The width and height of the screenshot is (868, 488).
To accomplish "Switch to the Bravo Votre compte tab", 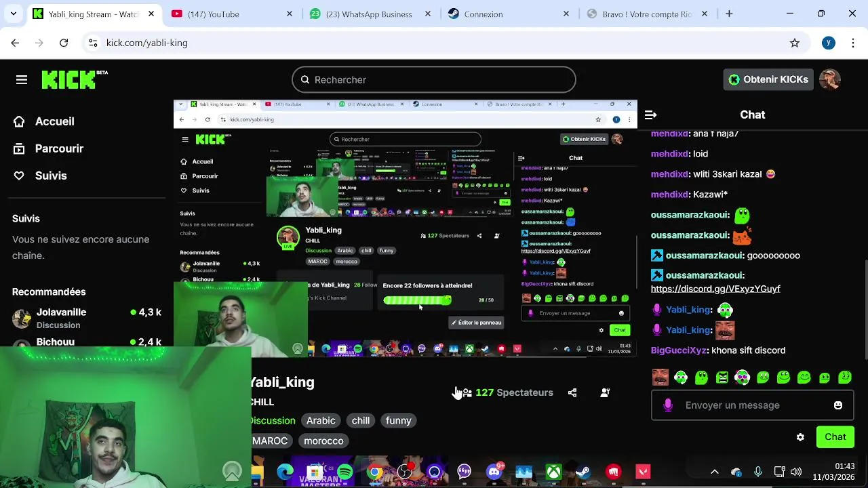I will 646,14.
